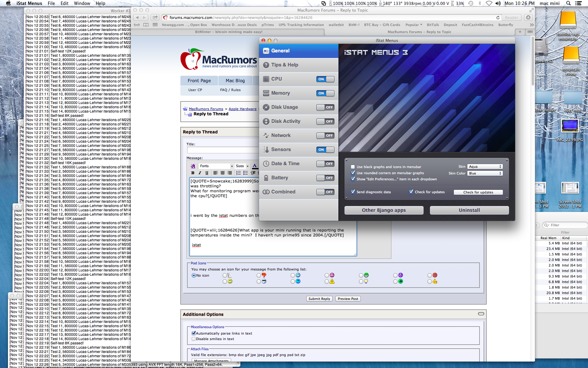
Task: Check 'Use black graphs and icons in menubar'
Action: pyautogui.click(x=353, y=167)
